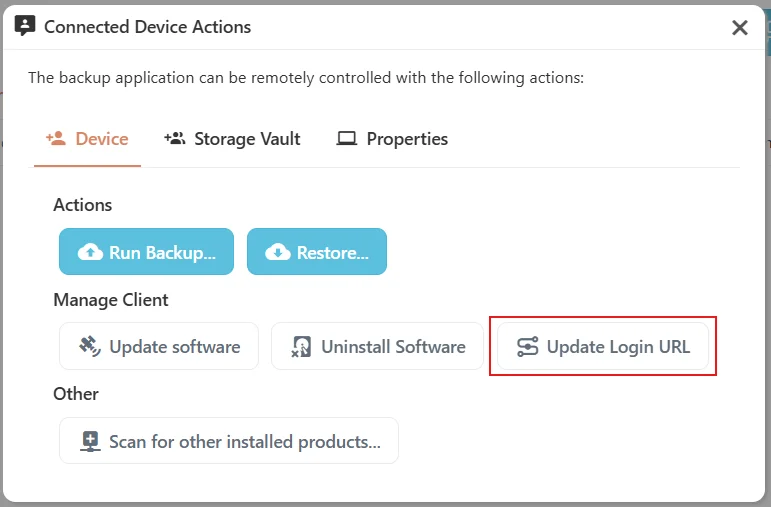Close the Connected Device Actions dialog

pyautogui.click(x=740, y=28)
